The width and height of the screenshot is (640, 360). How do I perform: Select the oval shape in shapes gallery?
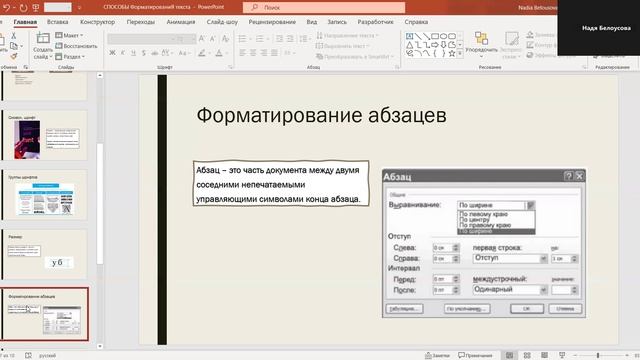tap(444, 36)
